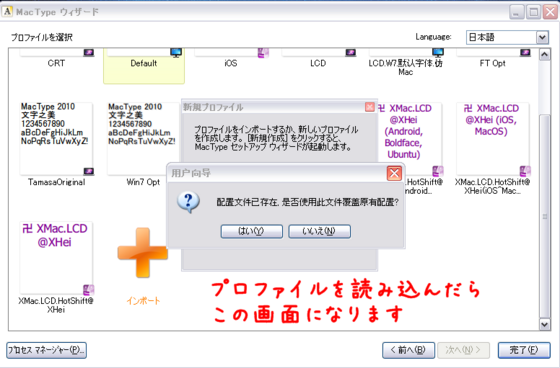The height and width of the screenshot is (368, 560).
Task: Click the profile list scroll up arrow
Action: click(544, 55)
